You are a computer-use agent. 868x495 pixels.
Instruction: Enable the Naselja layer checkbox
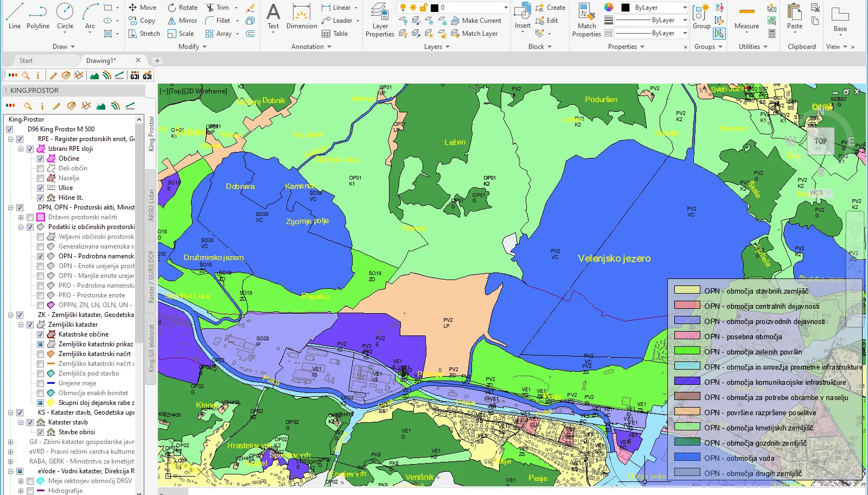coord(40,178)
